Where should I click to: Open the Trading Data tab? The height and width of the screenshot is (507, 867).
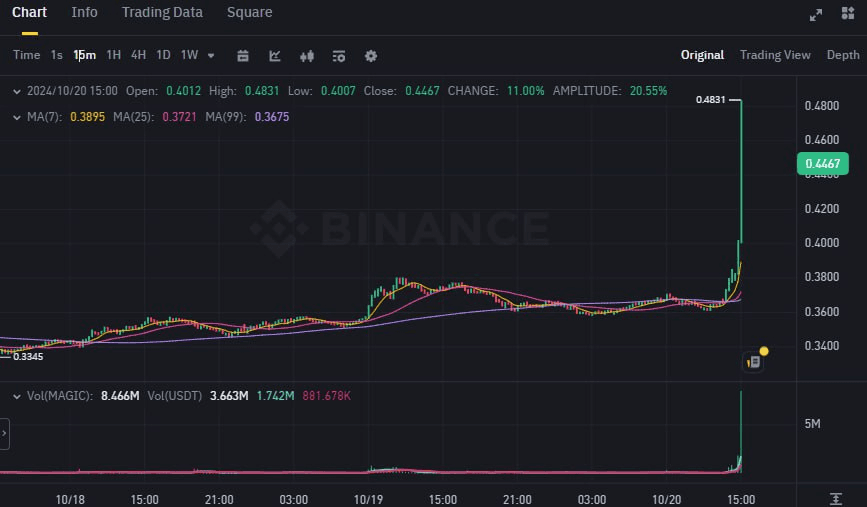coord(162,13)
